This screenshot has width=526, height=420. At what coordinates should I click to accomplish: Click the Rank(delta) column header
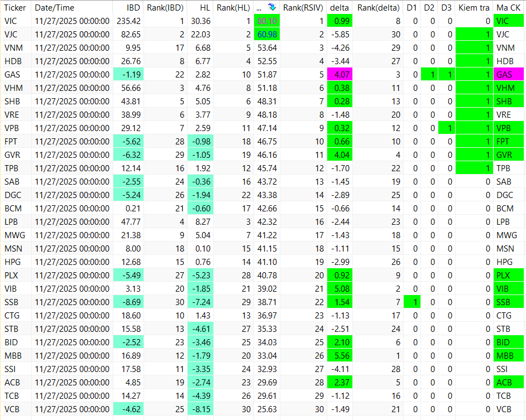click(378, 7)
